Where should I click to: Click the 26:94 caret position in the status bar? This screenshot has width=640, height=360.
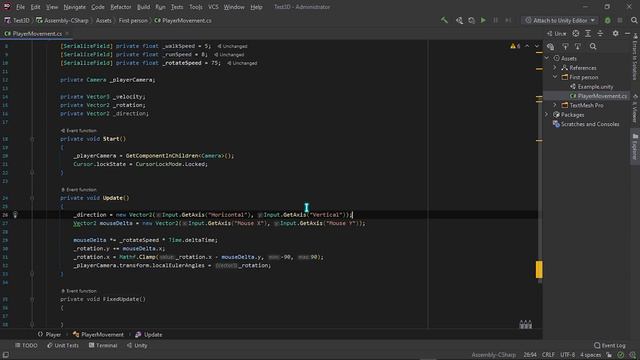(530, 355)
